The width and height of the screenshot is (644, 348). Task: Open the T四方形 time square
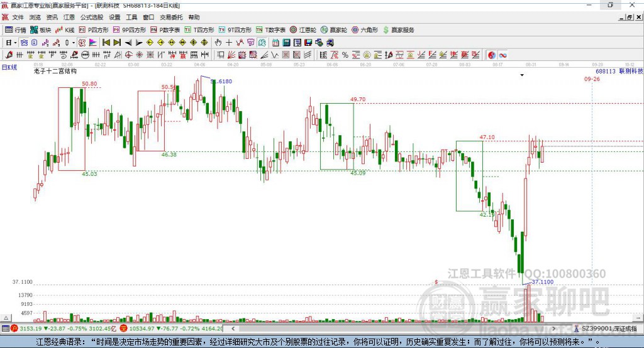click(199, 30)
